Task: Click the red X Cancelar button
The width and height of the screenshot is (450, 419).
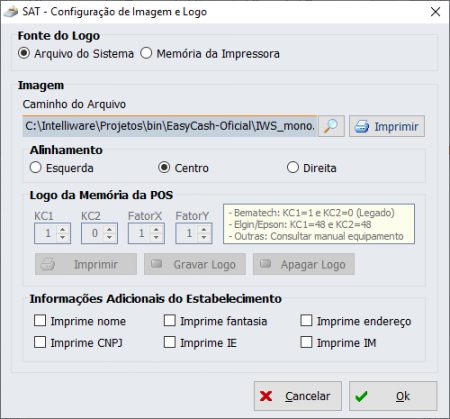Action: (x=298, y=396)
